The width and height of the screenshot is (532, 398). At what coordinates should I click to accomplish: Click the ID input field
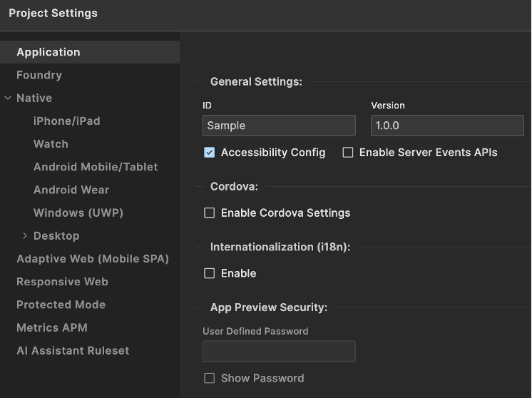pos(279,126)
